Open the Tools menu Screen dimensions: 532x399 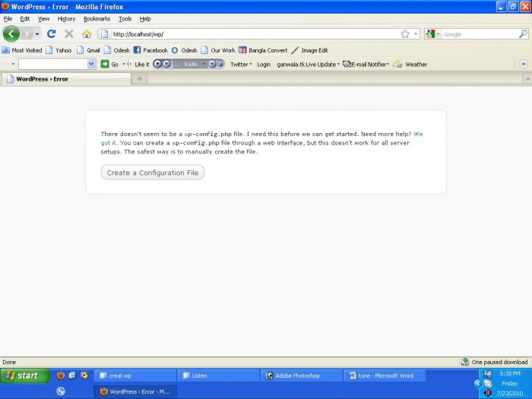(x=125, y=19)
